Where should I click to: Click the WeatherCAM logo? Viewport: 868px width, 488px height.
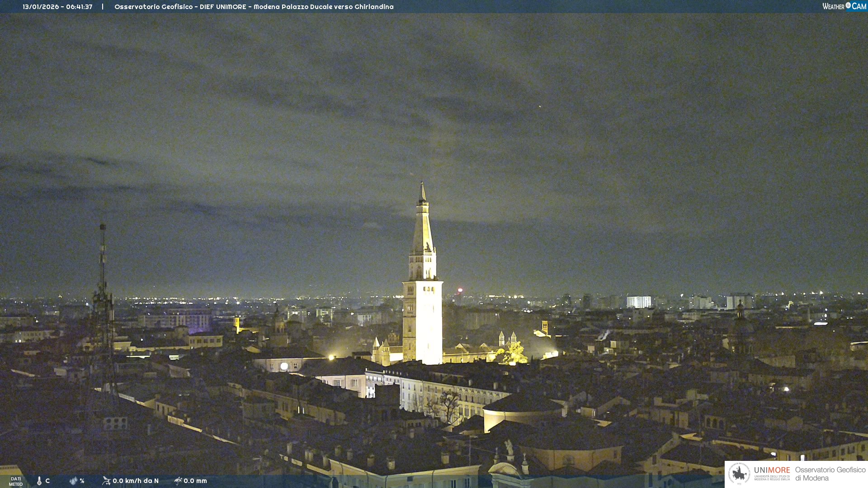(x=844, y=6)
